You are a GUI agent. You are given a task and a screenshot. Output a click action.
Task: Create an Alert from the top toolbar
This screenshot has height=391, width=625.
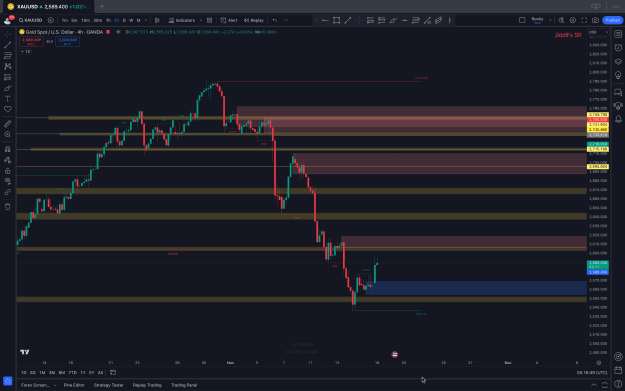pyautogui.click(x=229, y=20)
